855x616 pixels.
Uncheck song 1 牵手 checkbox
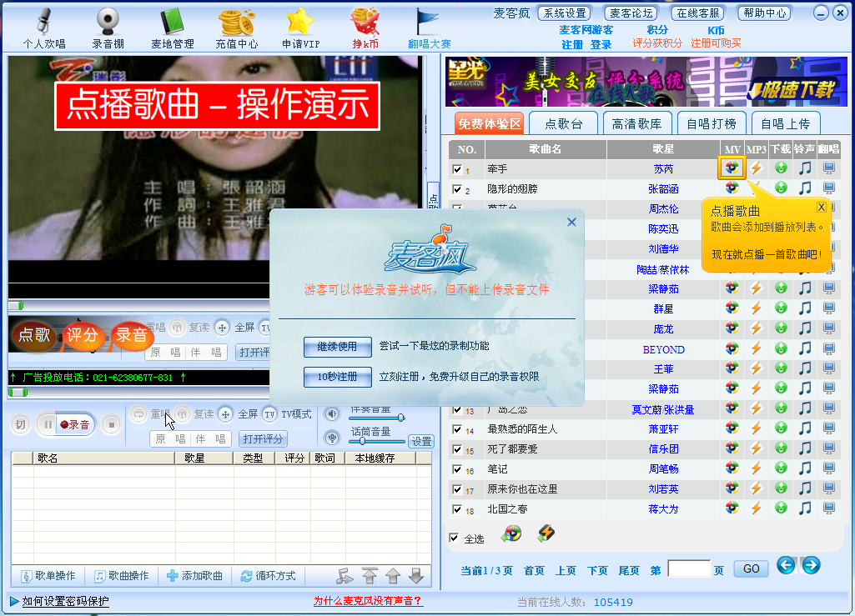tap(457, 169)
